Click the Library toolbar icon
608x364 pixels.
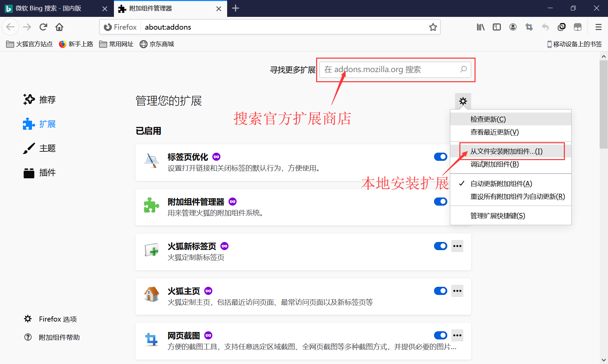point(481,27)
